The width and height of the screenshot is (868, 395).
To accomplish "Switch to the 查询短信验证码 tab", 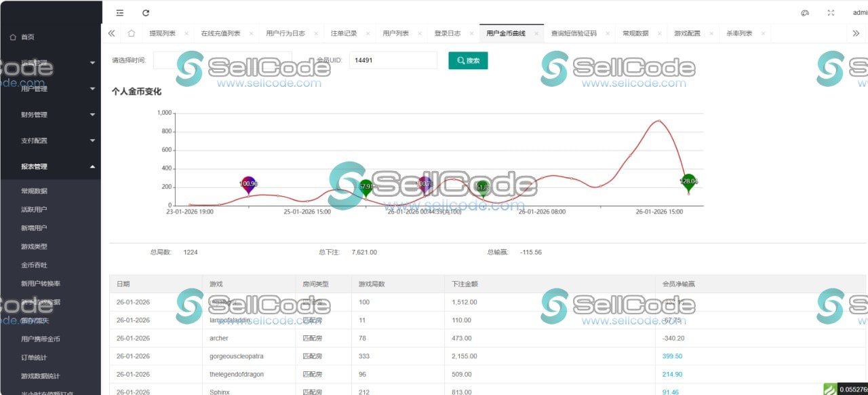I will tap(576, 32).
